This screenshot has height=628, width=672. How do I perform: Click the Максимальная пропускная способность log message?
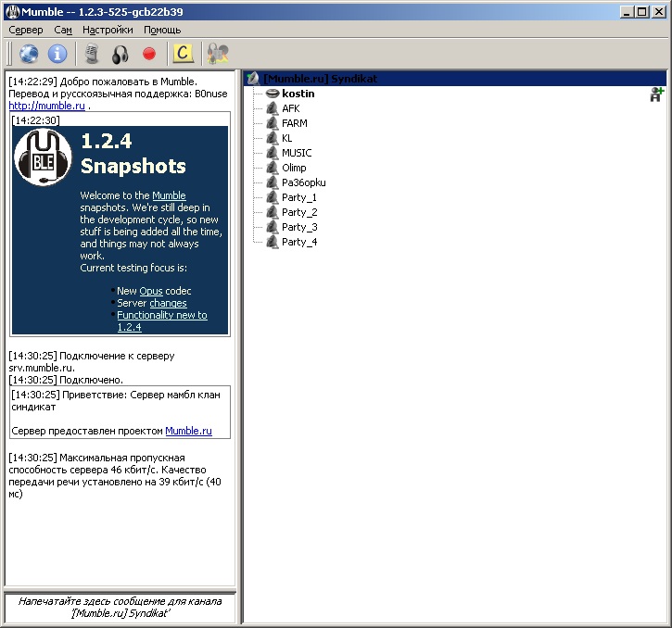pyautogui.click(x=115, y=476)
